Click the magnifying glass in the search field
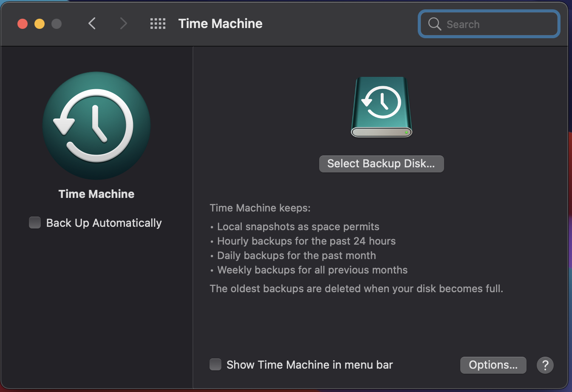This screenshot has width=572, height=392. (434, 24)
